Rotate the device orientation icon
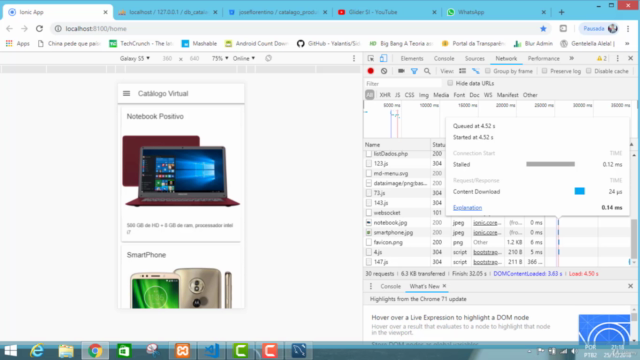 pos(268,58)
